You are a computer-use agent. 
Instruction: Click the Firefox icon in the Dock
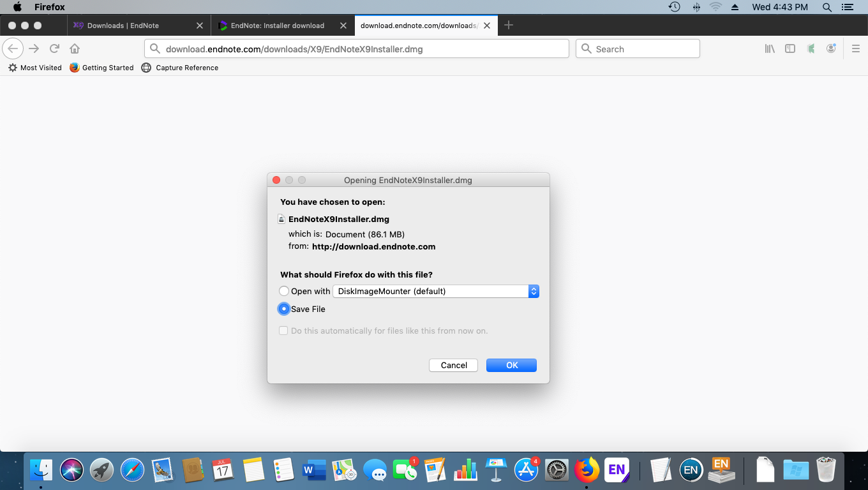[587, 471]
